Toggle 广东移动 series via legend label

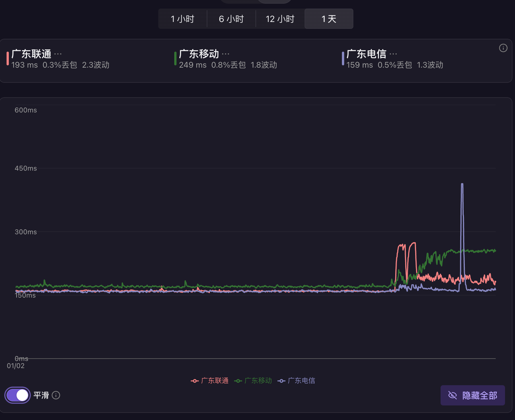[258, 381]
